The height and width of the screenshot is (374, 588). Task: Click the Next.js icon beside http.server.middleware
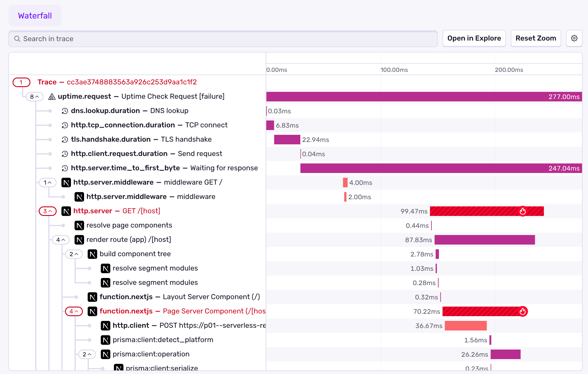tap(66, 182)
